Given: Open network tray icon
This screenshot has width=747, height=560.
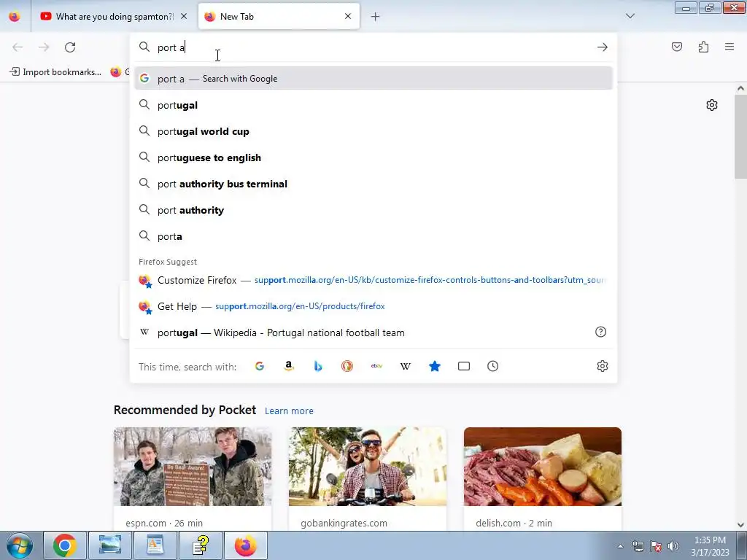Looking at the screenshot, I should (x=638, y=546).
